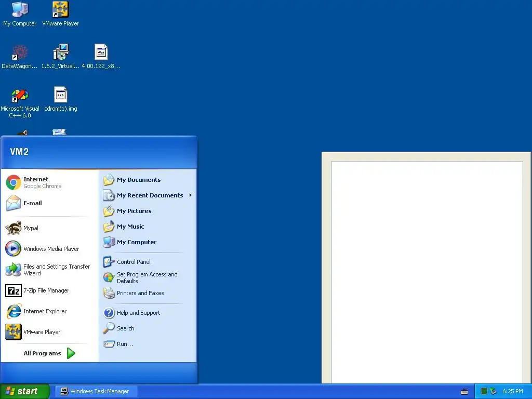Click the 6:25 PM clock
This screenshot has height=399, width=532.
click(513, 391)
